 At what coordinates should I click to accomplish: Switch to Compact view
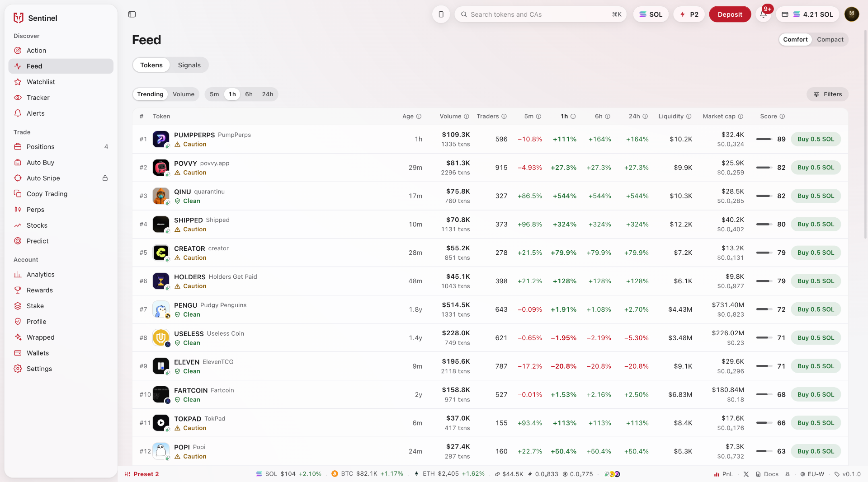point(830,40)
